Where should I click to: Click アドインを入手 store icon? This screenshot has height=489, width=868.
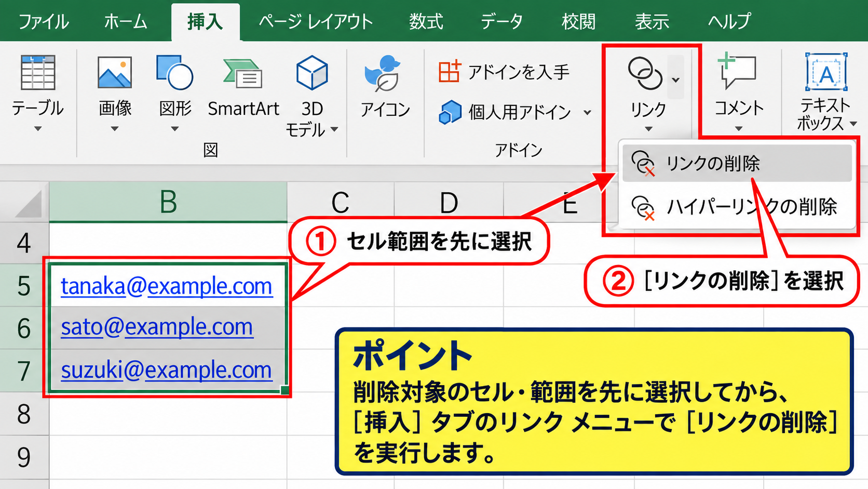click(x=449, y=72)
